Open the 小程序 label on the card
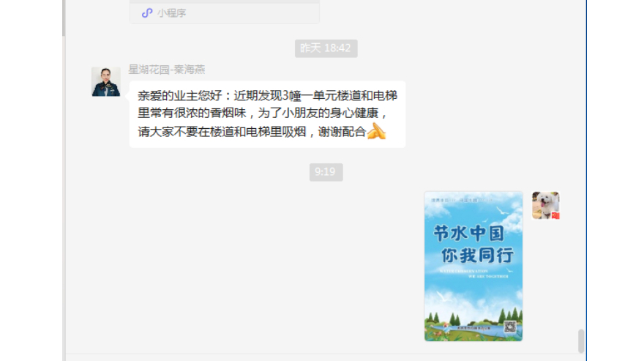The width and height of the screenshot is (644, 361). (172, 13)
